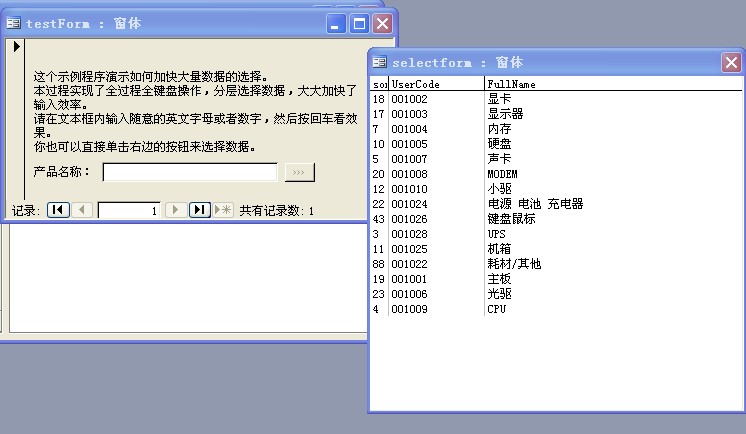The height and width of the screenshot is (434, 746).
Task: Select the 主板 row
Action: (x=557, y=279)
